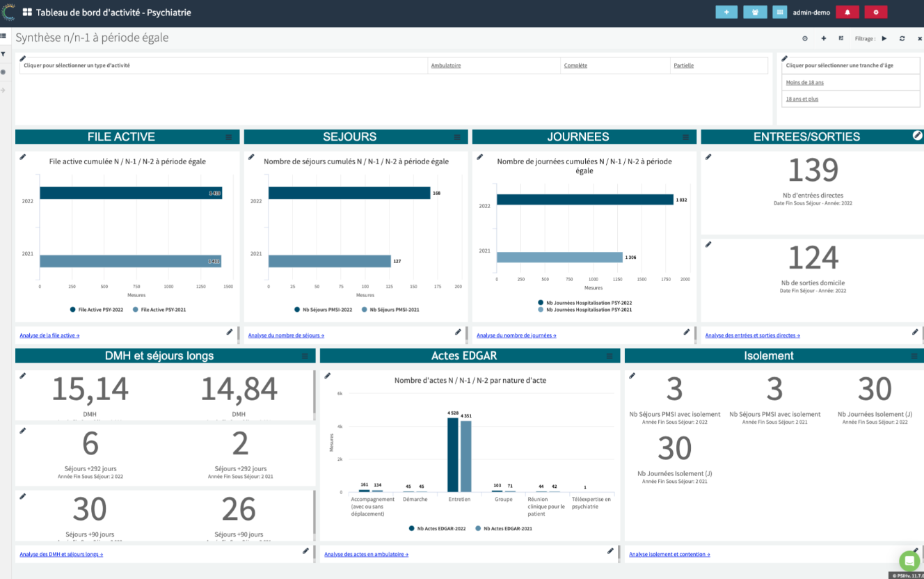Choose the 'Moins de 18 ans' age filter
The image size is (924, 579).
[804, 82]
